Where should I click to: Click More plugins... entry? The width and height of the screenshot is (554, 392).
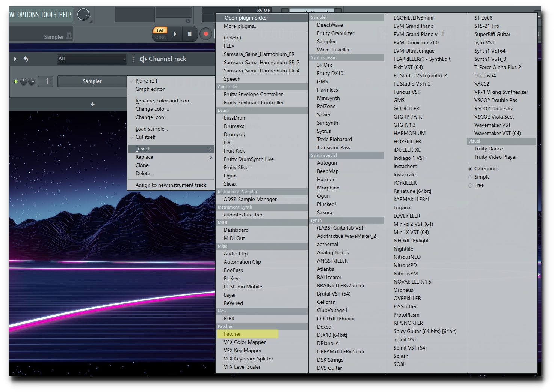click(240, 26)
